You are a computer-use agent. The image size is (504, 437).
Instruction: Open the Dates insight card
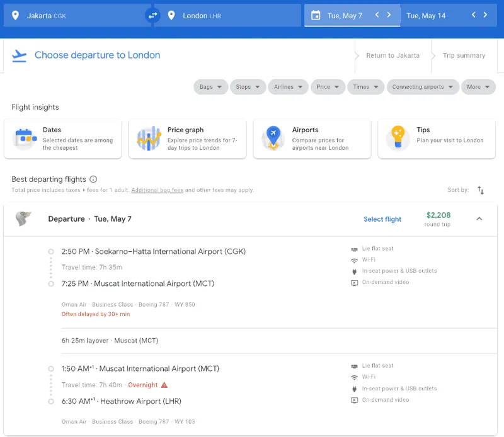tap(63, 139)
